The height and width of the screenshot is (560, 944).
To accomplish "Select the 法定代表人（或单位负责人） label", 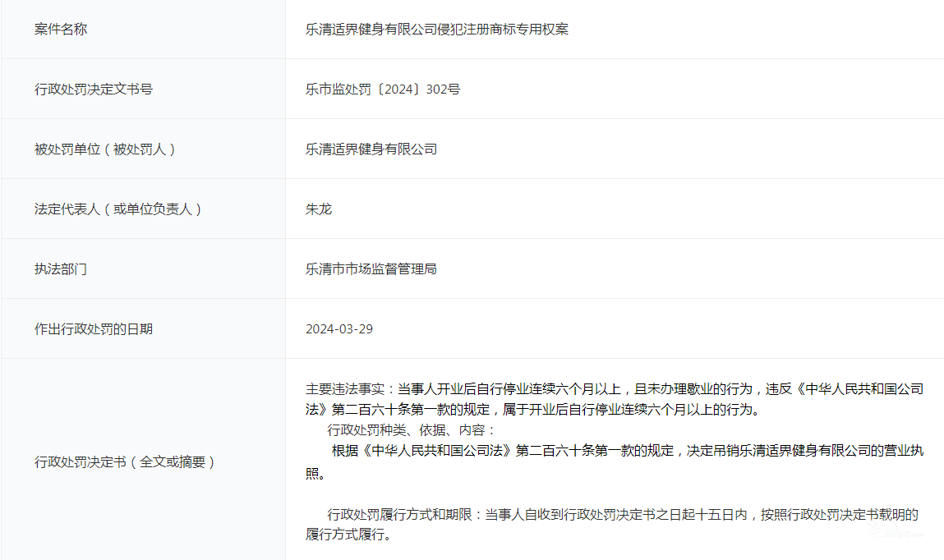I will click(x=119, y=209).
